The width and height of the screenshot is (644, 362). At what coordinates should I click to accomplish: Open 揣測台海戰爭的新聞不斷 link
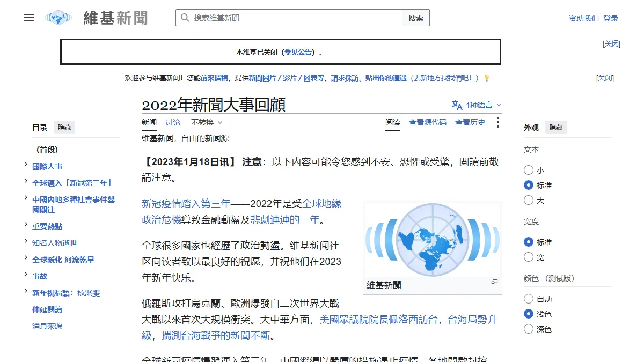215,336
